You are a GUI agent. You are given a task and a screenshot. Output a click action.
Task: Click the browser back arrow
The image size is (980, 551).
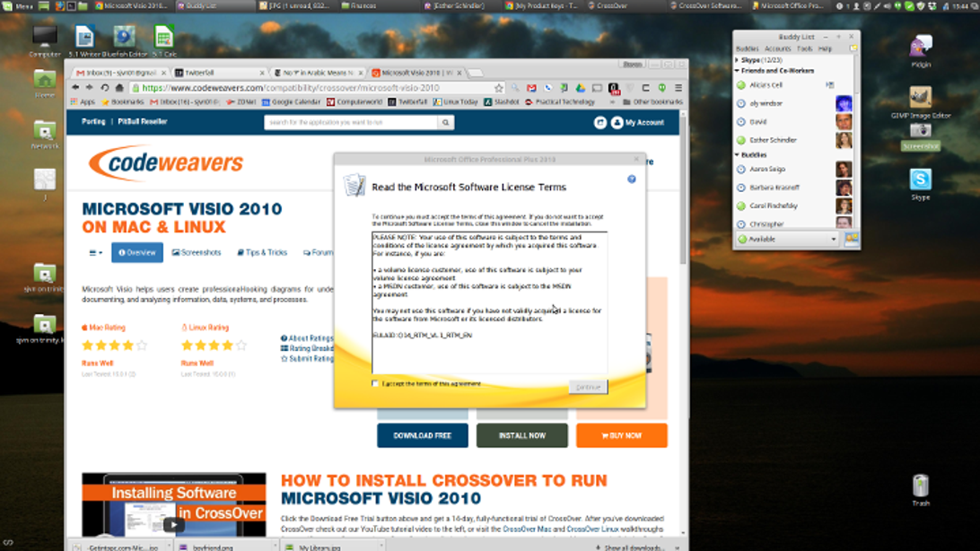75,88
